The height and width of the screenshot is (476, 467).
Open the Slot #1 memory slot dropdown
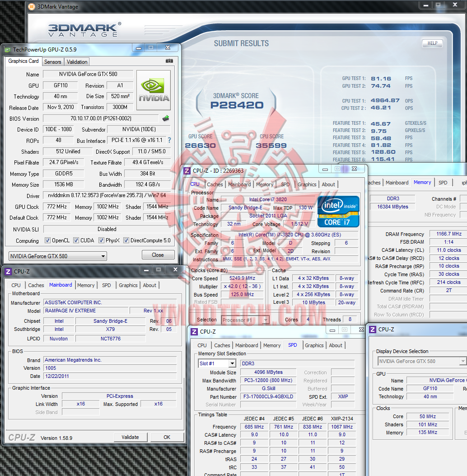[217, 363]
